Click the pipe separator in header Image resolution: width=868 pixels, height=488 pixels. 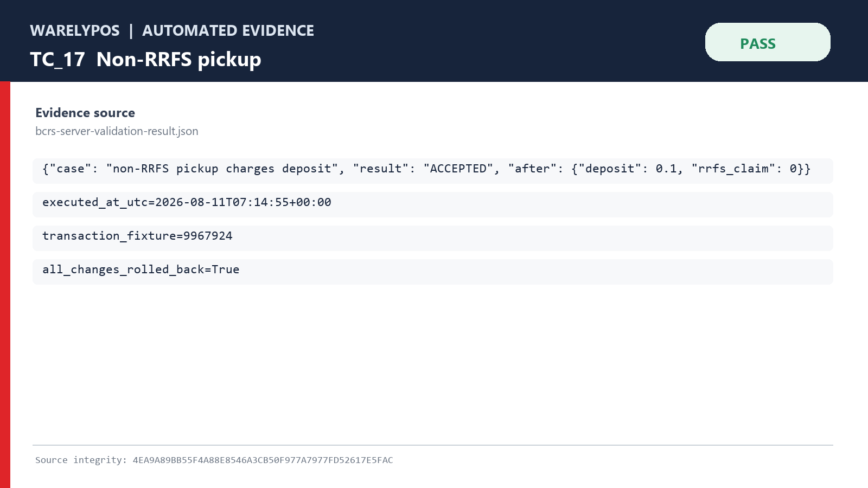tap(131, 30)
